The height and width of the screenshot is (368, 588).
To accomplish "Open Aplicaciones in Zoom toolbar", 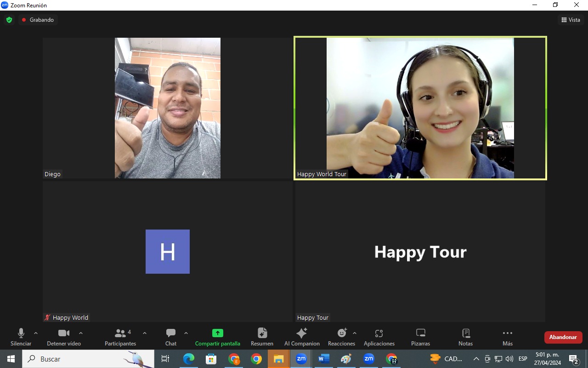I will [x=379, y=337].
